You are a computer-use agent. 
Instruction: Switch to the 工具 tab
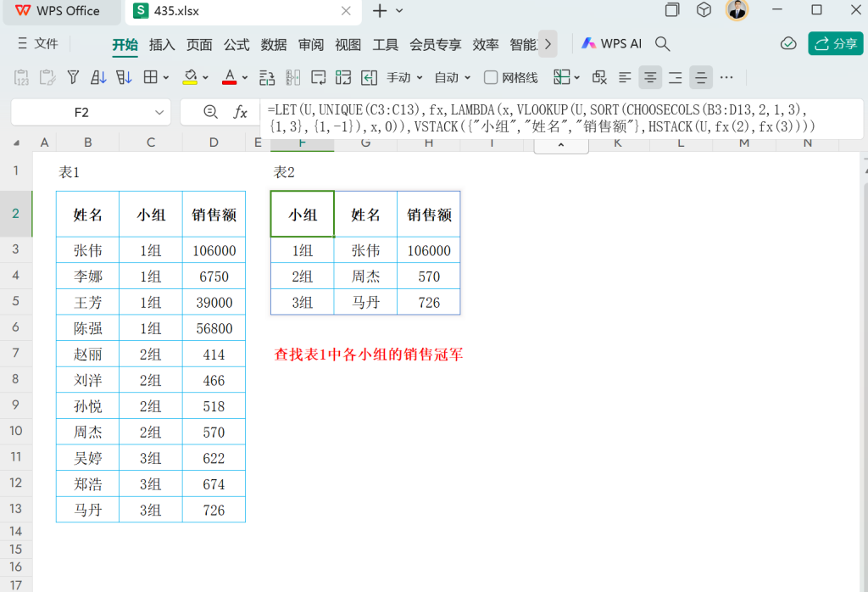(386, 44)
